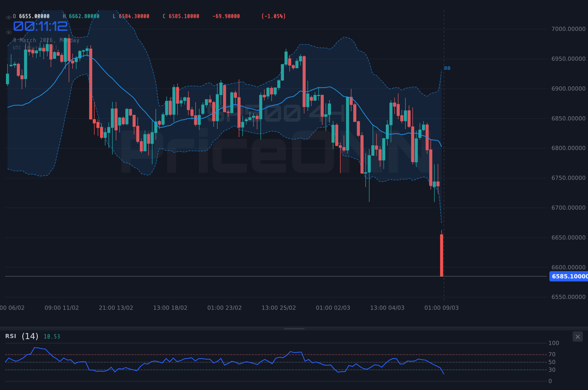This screenshot has width=588, height=390.
Task: Click the 9 March 2026 date label
Action: pyautogui.click(x=46, y=40)
